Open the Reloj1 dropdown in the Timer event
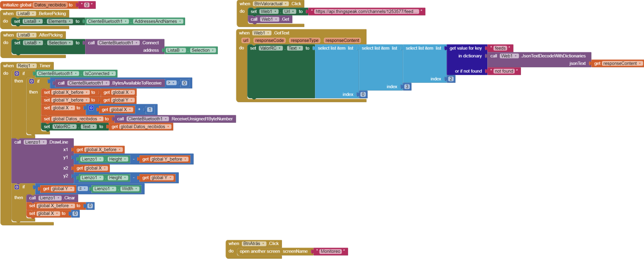The image size is (644, 269). coord(26,66)
